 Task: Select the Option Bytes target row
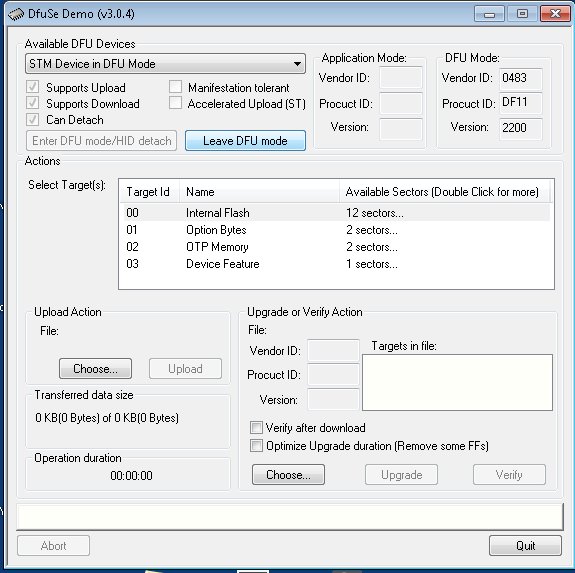[x=336, y=230]
